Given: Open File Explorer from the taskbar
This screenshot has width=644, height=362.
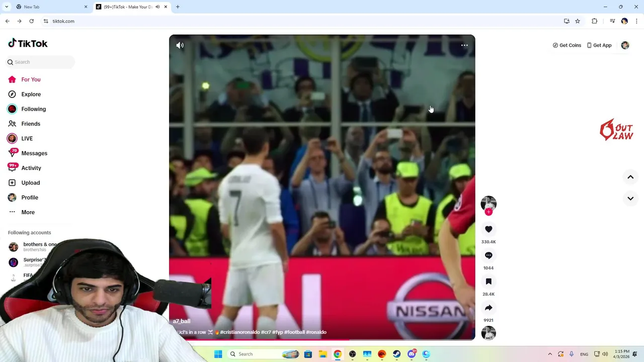Looking at the screenshot, I should point(323,354).
